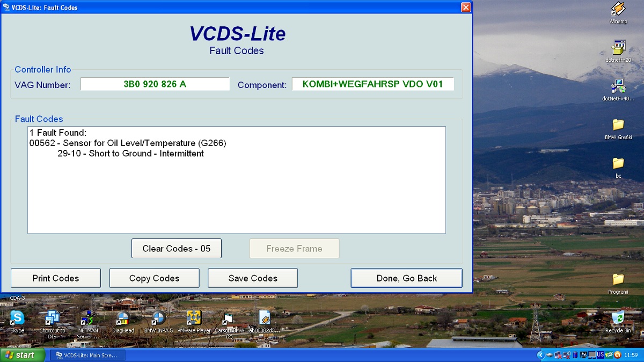Open the Skype desktop icon
Image resolution: width=644 pixels, height=362 pixels.
[17, 319]
